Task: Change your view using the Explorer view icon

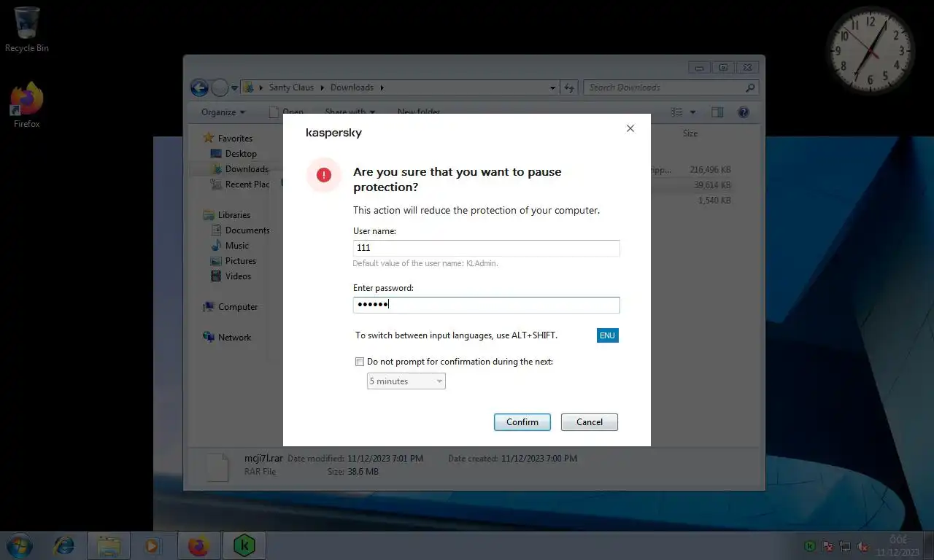Action: [x=678, y=112]
